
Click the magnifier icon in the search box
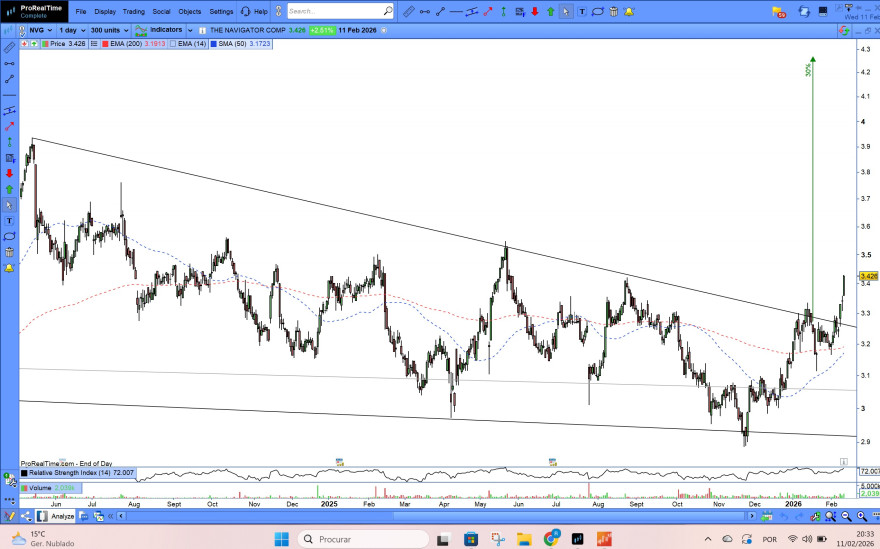(x=387, y=12)
